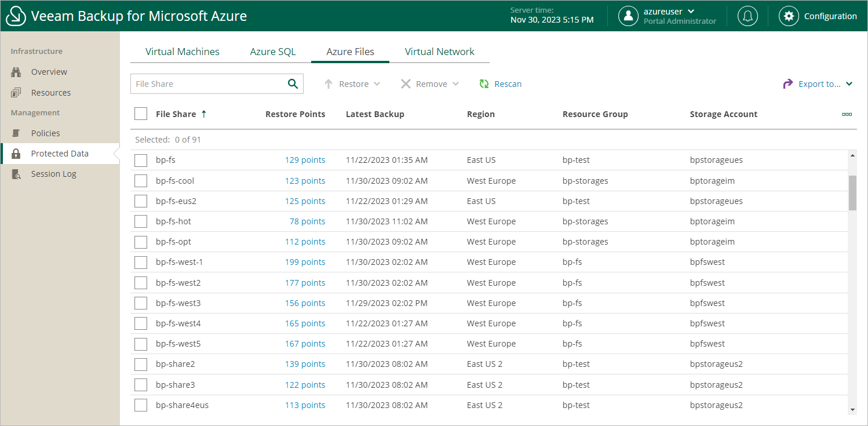This screenshot has height=426, width=868.
Task: Click the Resources sidebar icon
Action: pyautogui.click(x=17, y=93)
